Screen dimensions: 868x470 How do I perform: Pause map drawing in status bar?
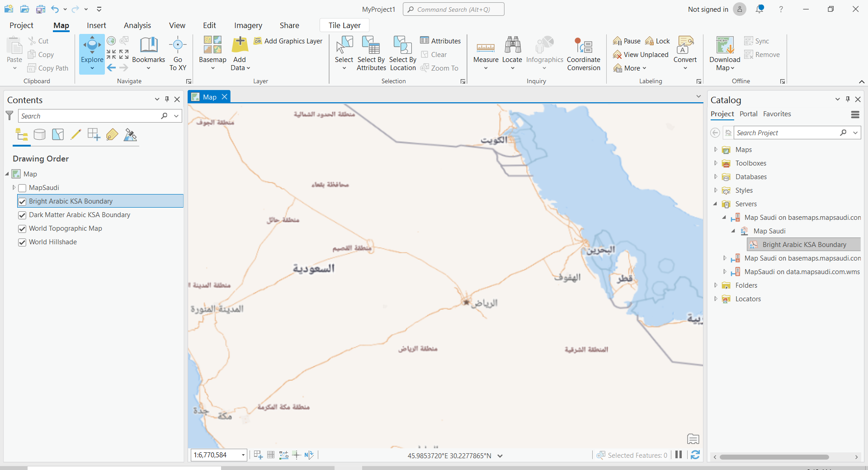pyautogui.click(x=679, y=455)
